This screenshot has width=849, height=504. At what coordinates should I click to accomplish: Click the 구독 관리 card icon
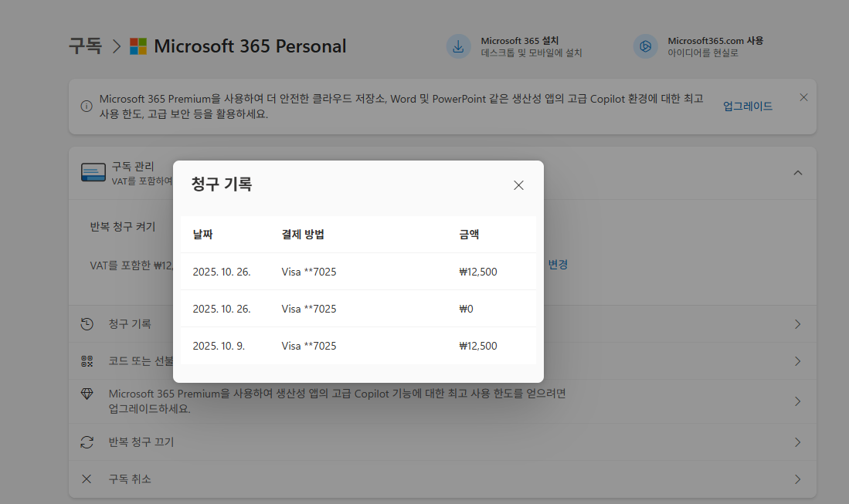pos(93,173)
